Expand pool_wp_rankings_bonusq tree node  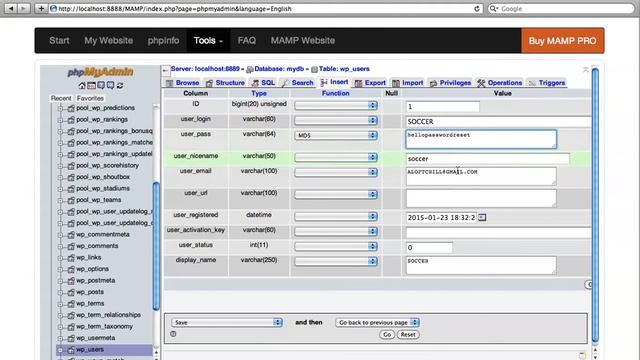click(x=60, y=131)
